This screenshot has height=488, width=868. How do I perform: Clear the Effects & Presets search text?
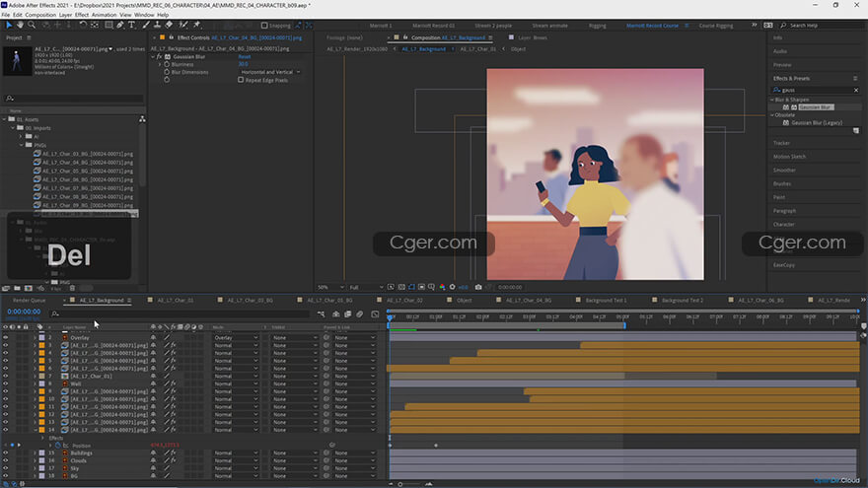[856, 90]
